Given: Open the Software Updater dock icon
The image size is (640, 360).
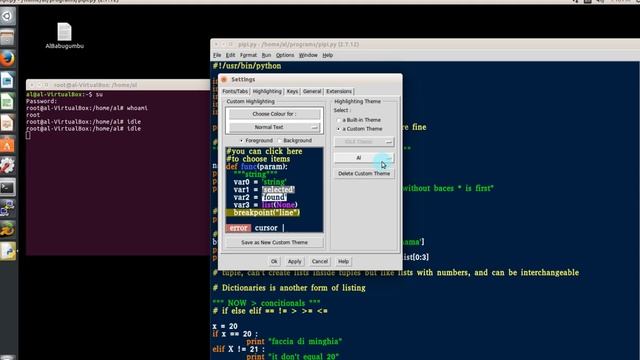Looking at the screenshot, I should (7, 230).
